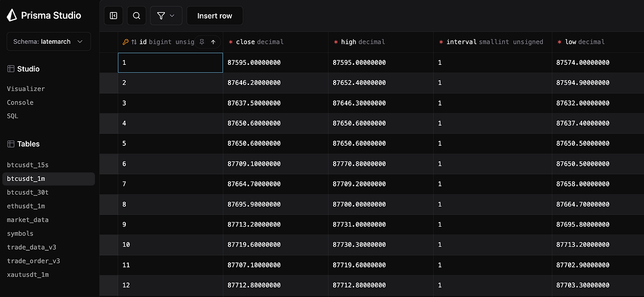Open the Schema: latemarch selector
Screen dimensions: 644x297
point(49,42)
